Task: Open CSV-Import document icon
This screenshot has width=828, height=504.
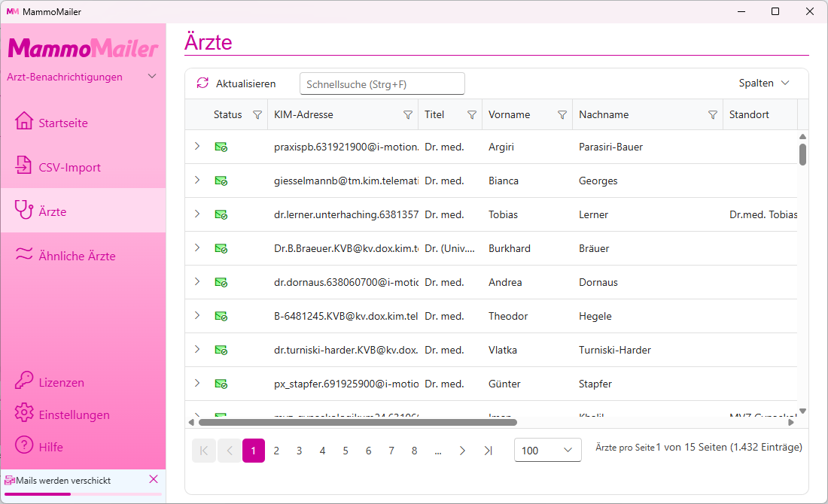Action: (24, 165)
